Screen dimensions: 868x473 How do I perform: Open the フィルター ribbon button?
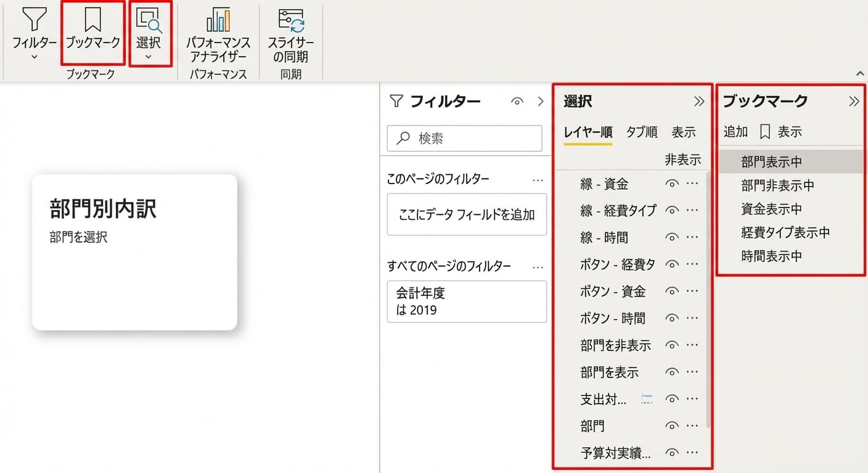(35, 34)
